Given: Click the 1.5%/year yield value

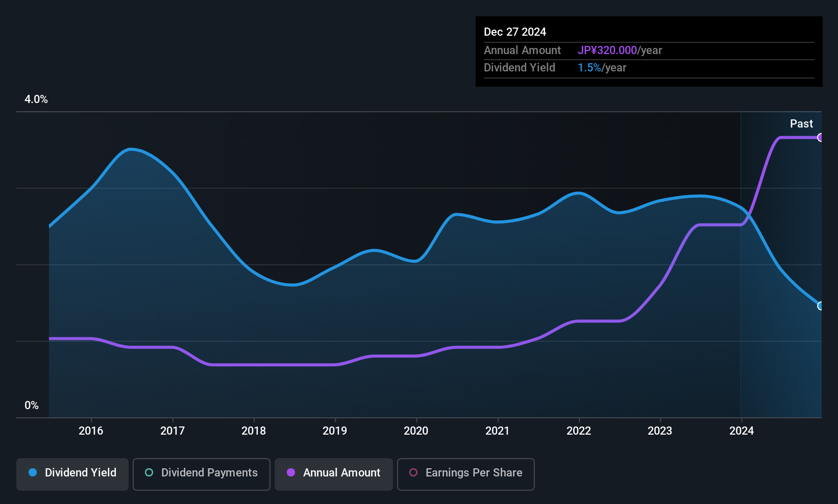Looking at the screenshot, I should pyautogui.click(x=602, y=67).
